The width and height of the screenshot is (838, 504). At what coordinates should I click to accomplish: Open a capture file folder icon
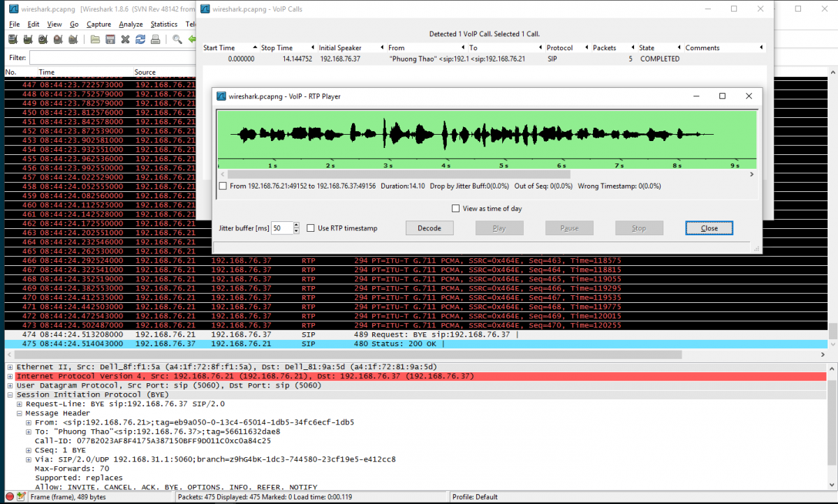tap(95, 40)
